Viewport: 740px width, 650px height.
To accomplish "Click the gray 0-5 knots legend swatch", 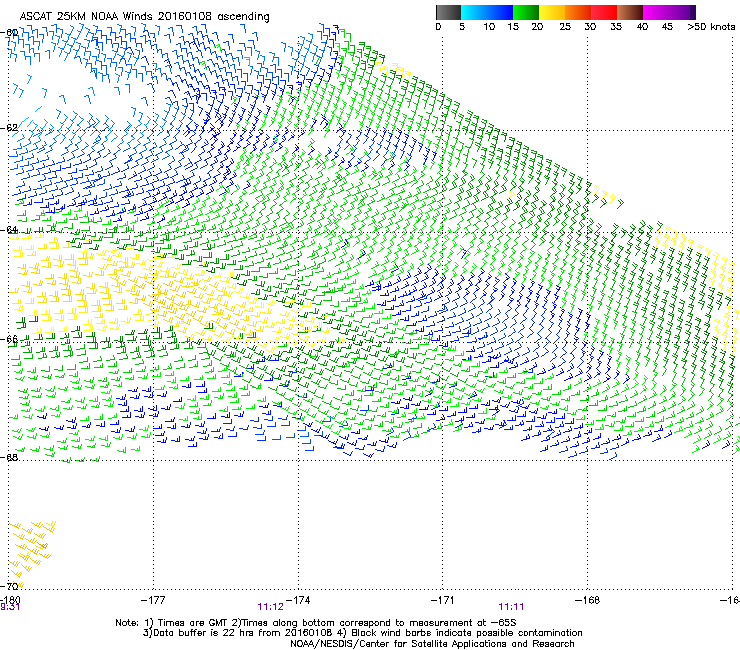I will [x=448, y=12].
